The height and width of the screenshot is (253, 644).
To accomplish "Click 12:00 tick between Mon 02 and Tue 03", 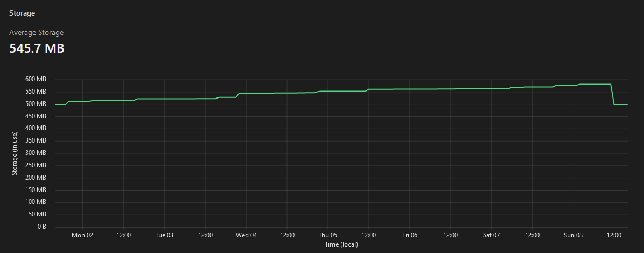I will [124, 236].
